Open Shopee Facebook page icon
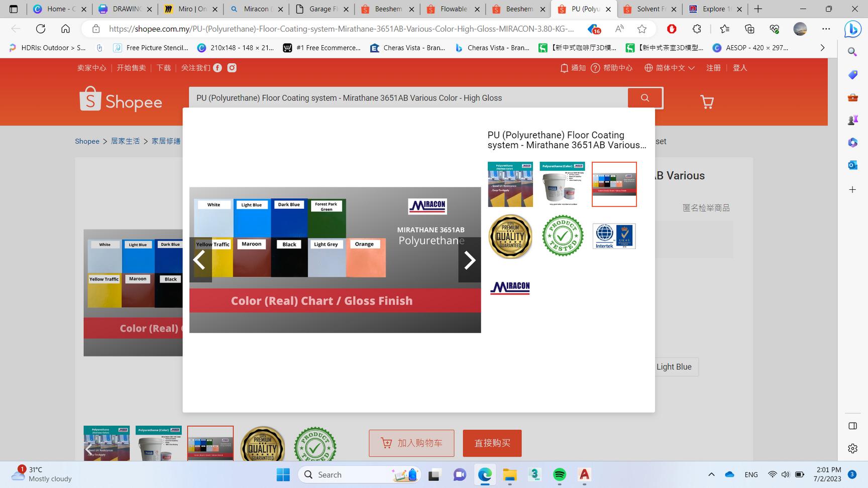The width and height of the screenshot is (868, 488). coord(218,68)
